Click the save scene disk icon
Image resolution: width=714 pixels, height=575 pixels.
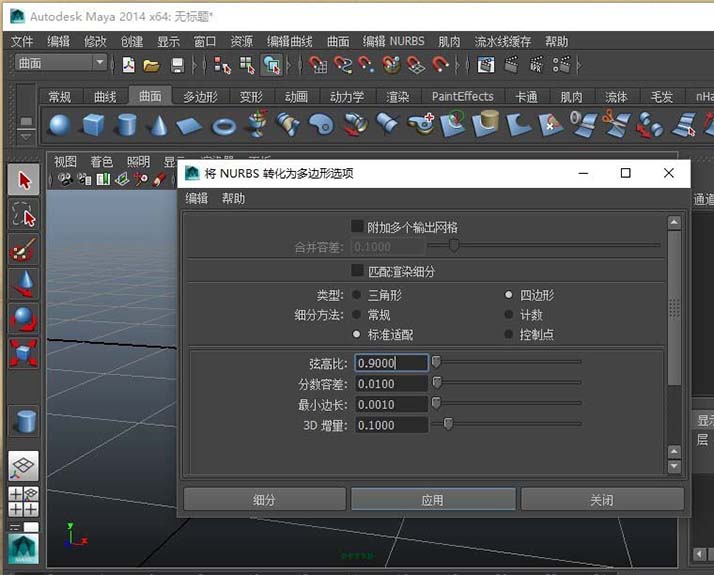pos(177,65)
